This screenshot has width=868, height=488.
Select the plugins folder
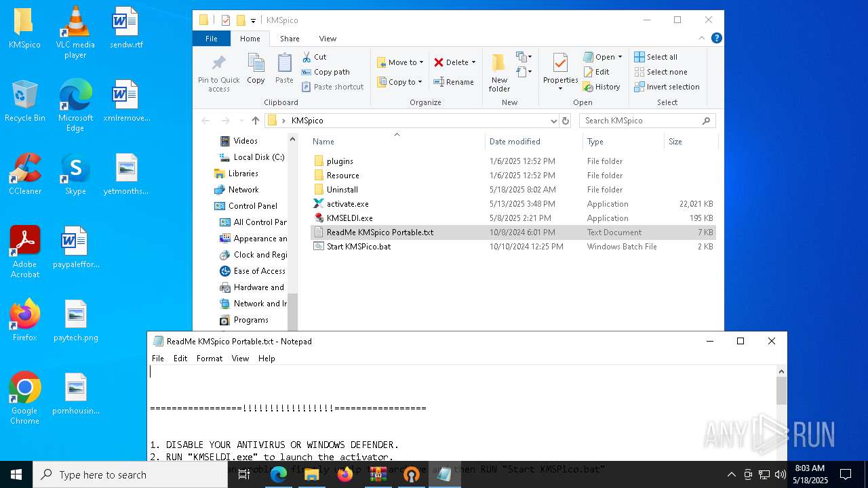coord(340,161)
